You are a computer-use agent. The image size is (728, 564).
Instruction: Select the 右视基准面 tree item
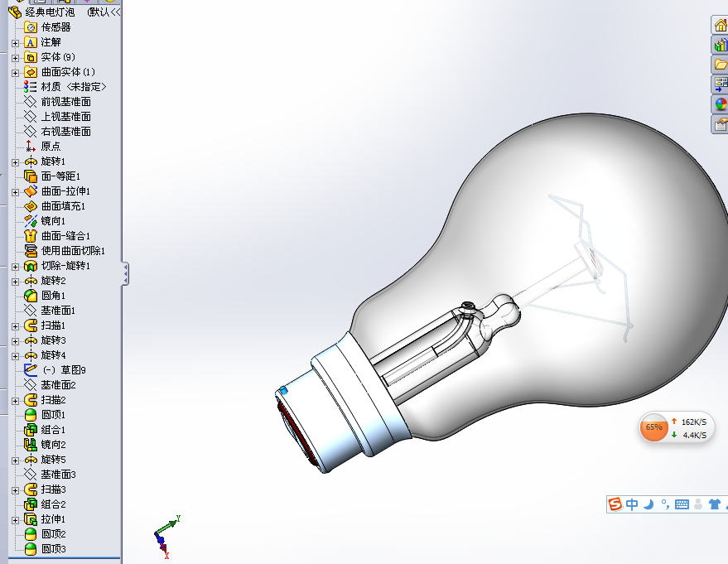pyautogui.click(x=65, y=132)
